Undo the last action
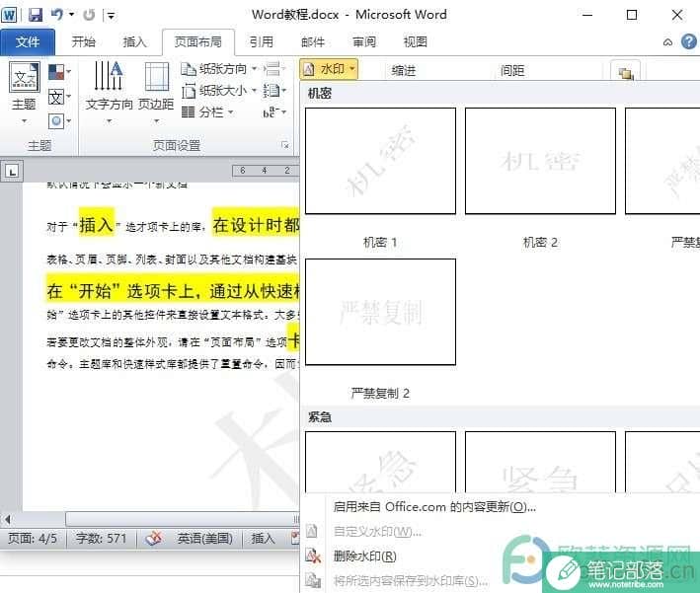This screenshot has height=593, width=700. coord(57,15)
